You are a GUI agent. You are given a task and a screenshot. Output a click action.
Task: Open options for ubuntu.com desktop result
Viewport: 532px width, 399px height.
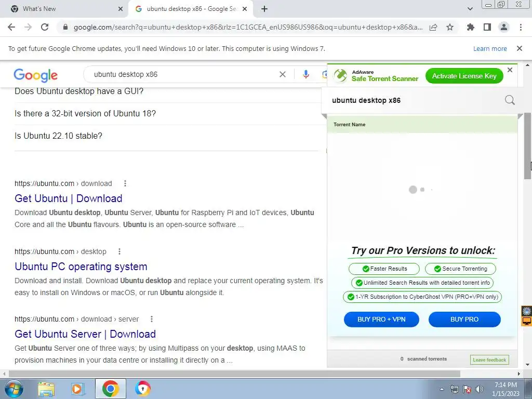tap(119, 251)
